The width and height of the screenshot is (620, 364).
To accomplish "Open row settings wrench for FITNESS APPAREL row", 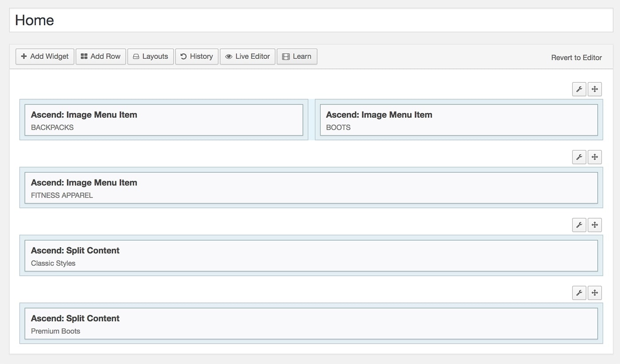I will click(x=579, y=157).
